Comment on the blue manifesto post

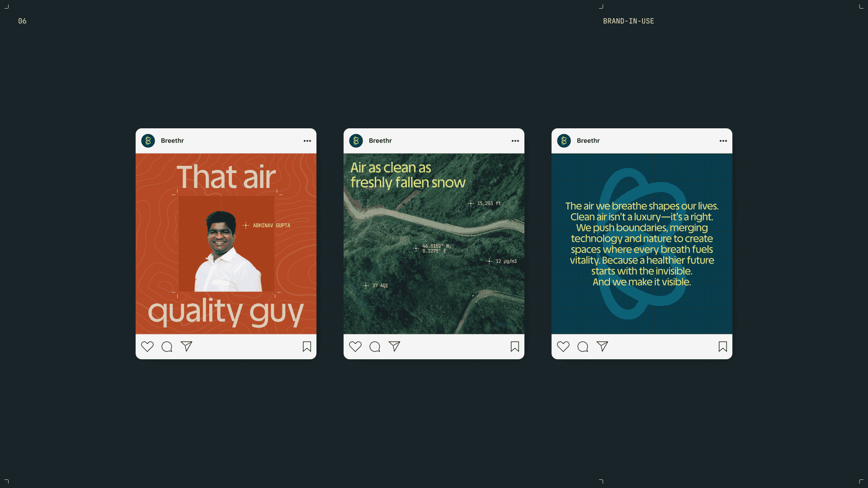pyautogui.click(x=583, y=347)
